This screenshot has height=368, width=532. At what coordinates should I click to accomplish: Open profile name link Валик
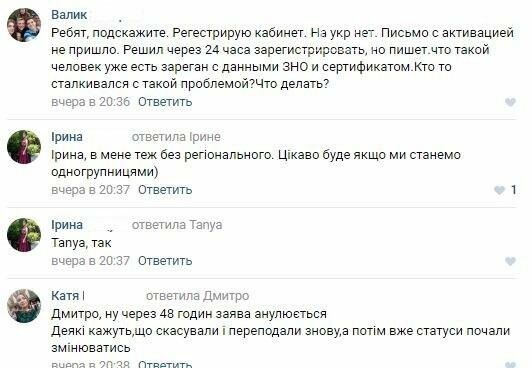(69, 15)
